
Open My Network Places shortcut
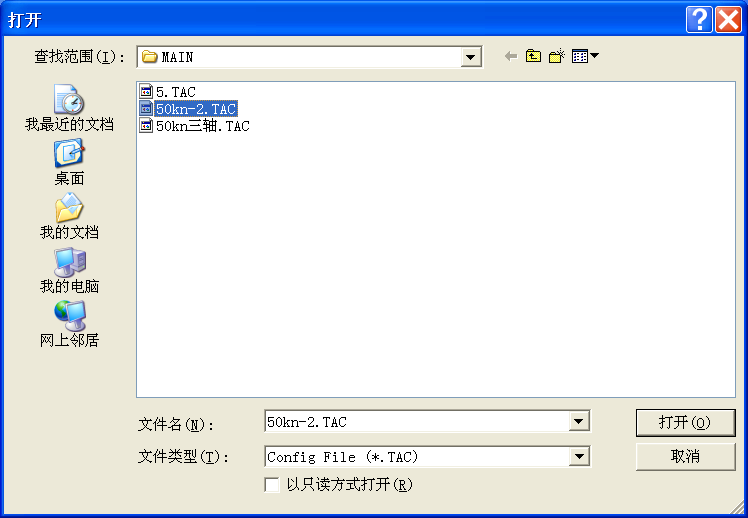pos(69,324)
